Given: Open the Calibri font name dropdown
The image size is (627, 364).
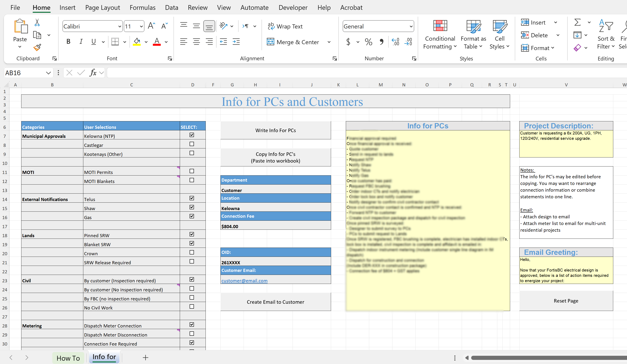Looking at the screenshot, I should click(x=119, y=26).
